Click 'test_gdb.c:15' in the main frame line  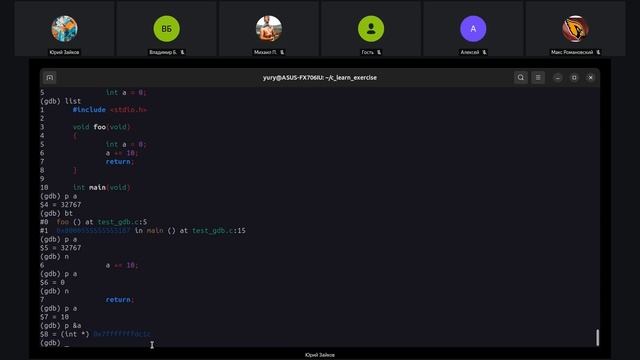219,231
